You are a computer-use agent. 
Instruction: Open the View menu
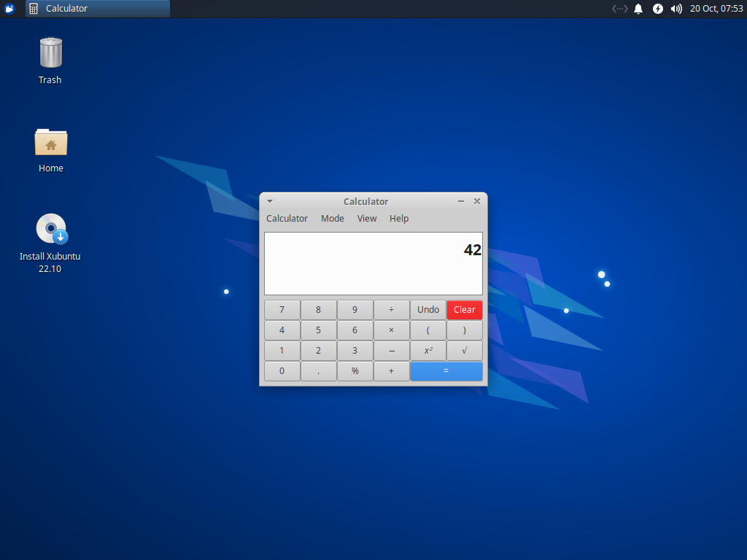coord(366,218)
